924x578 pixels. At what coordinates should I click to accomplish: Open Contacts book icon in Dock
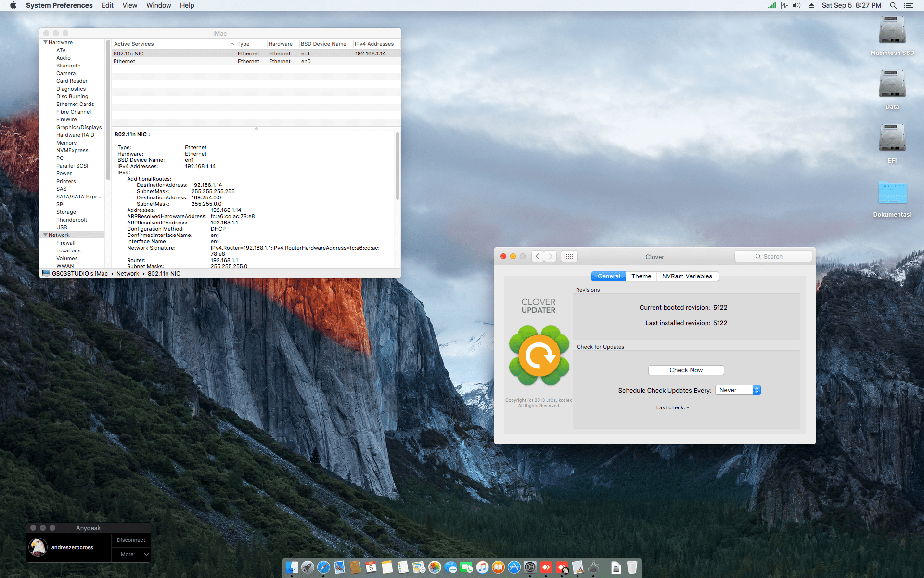pyautogui.click(x=355, y=567)
